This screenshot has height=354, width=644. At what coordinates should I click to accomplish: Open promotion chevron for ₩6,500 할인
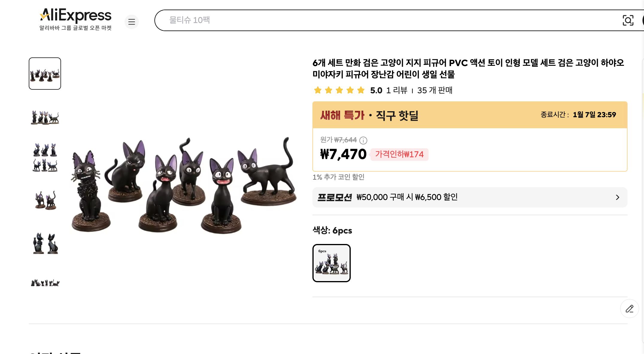coord(618,197)
